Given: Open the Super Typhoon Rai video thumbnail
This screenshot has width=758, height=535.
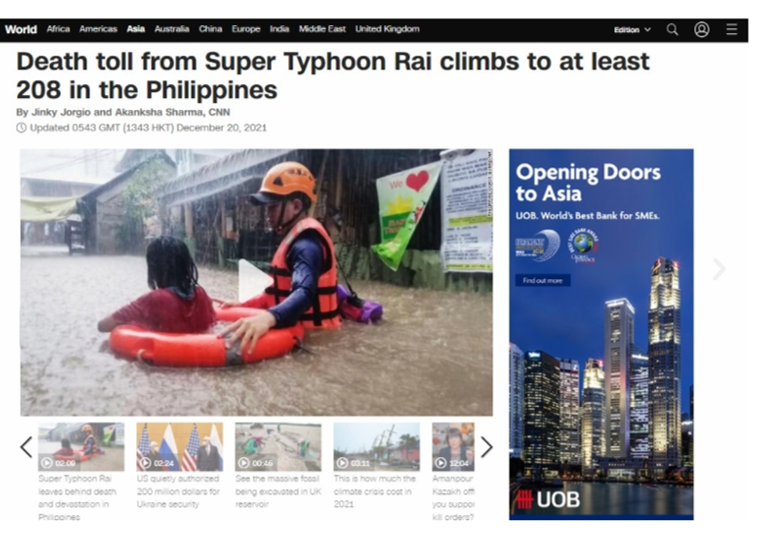Looking at the screenshot, I should click(x=81, y=447).
